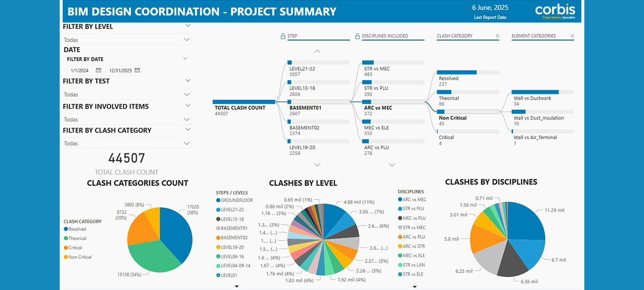The width and height of the screenshot is (644, 290).
Task: Click the lock icon beside STEP header
Action: [x=283, y=36]
